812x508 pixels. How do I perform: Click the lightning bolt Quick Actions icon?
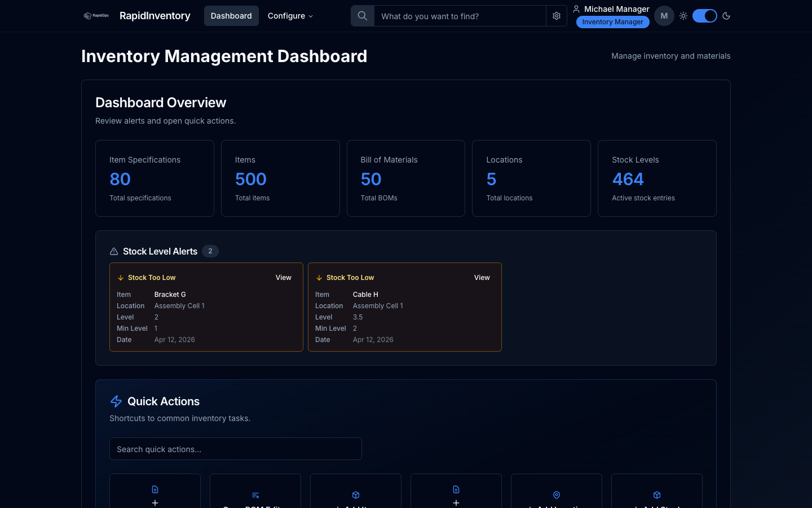click(116, 401)
